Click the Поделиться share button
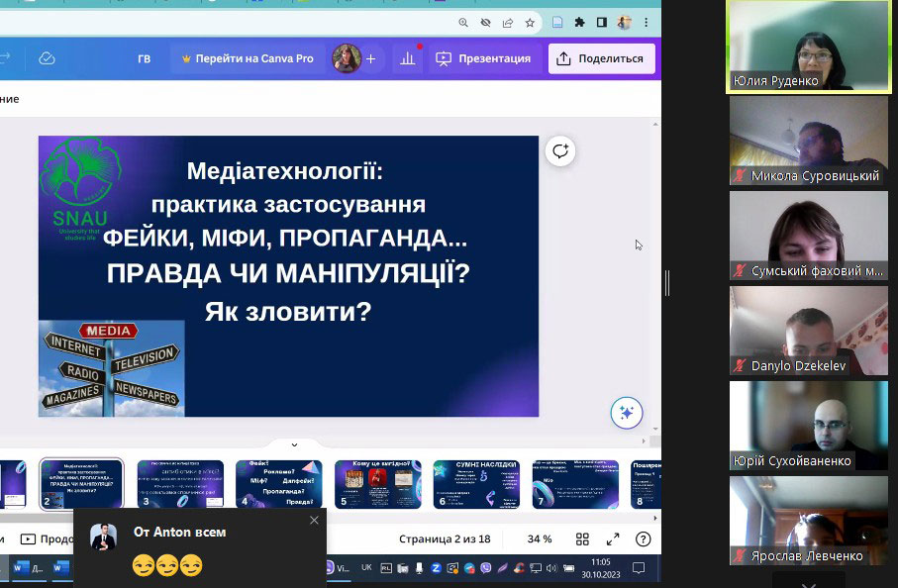898x588 pixels. point(601,58)
